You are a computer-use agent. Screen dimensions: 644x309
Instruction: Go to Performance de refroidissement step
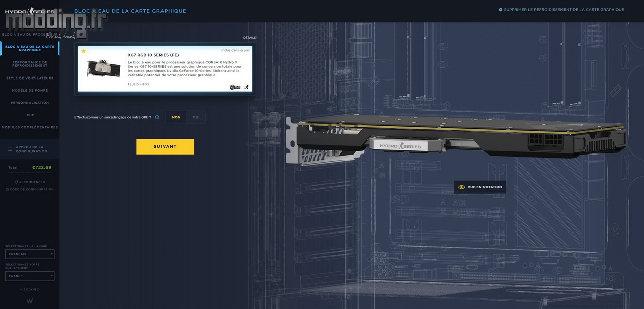click(30, 64)
